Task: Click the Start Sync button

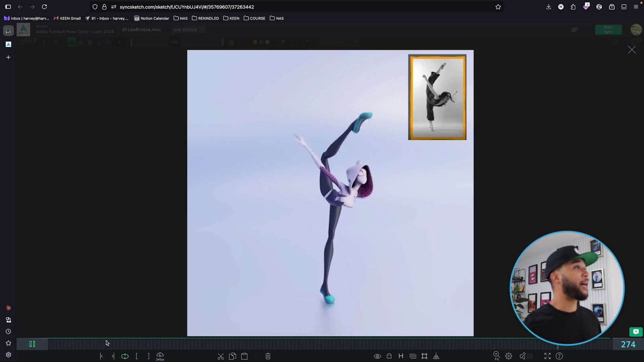Action: pos(608,30)
